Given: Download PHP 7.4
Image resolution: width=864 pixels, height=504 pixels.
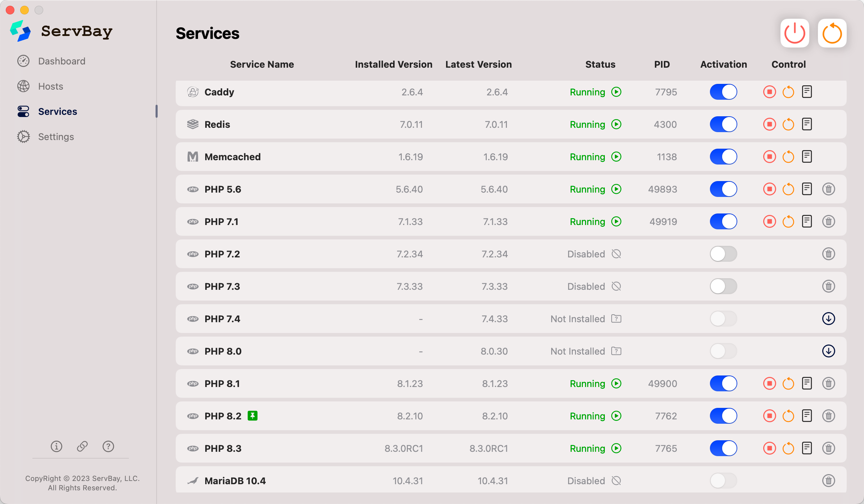Looking at the screenshot, I should pyautogui.click(x=828, y=319).
